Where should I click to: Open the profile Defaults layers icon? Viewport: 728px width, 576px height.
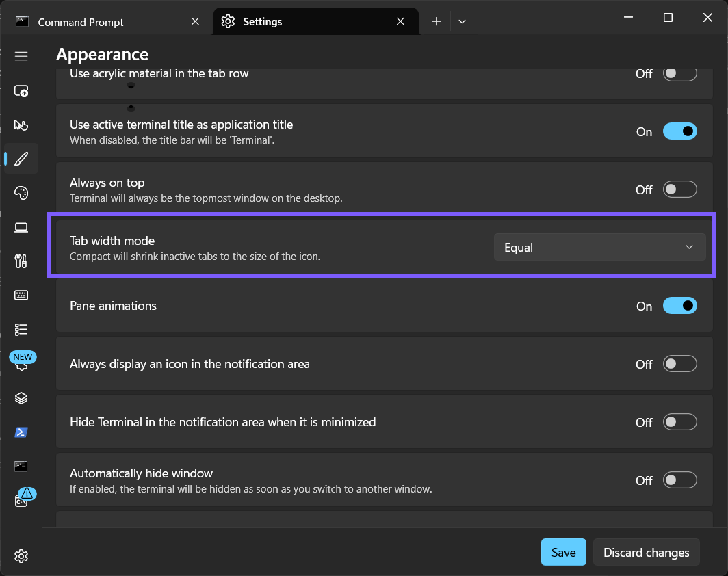[x=21, y=397]
